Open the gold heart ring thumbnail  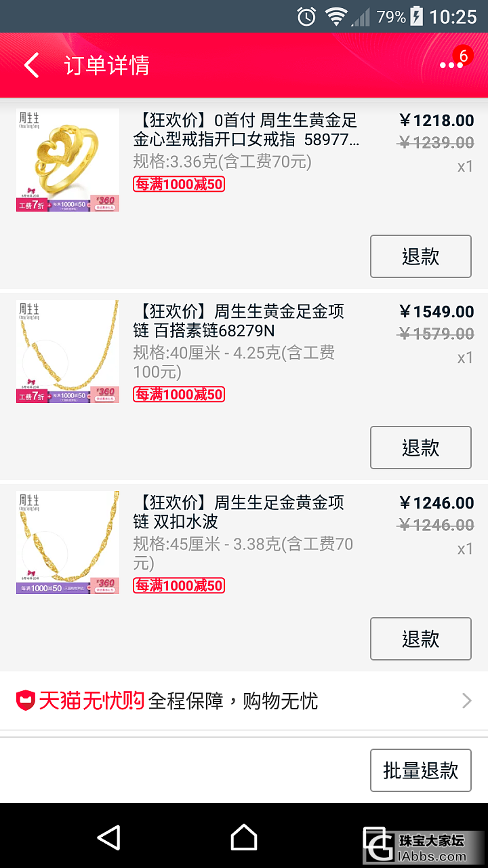(68, 160)
